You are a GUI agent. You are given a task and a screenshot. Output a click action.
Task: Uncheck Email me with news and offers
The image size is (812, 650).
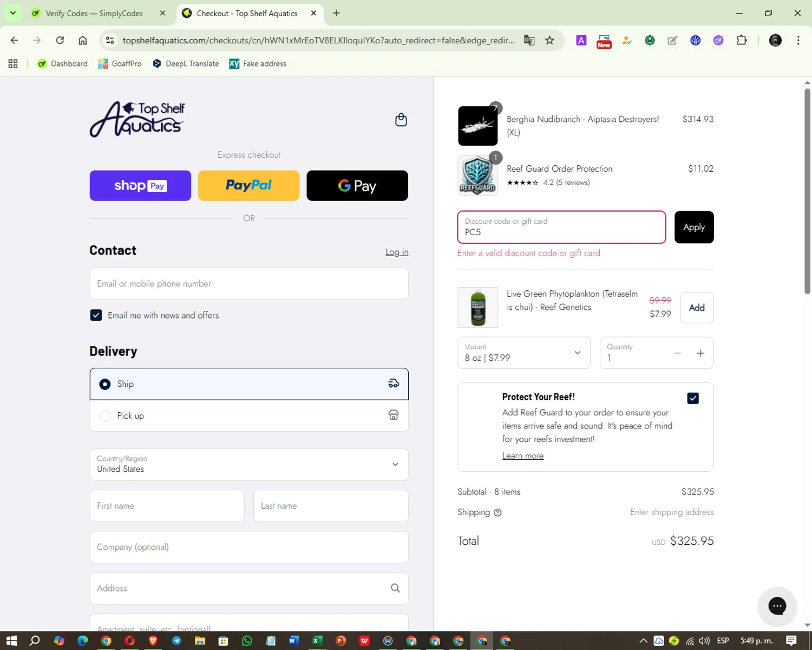(96, 315)
